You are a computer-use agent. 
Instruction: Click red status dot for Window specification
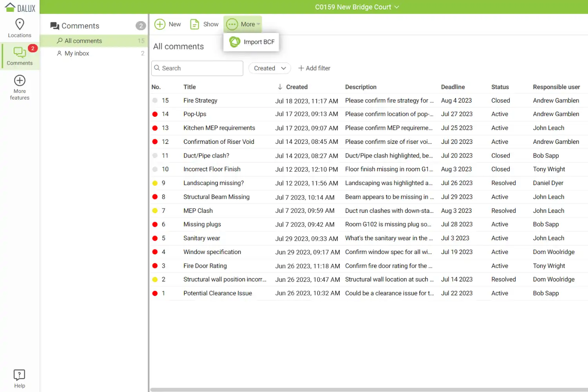(x=155, y=252)
